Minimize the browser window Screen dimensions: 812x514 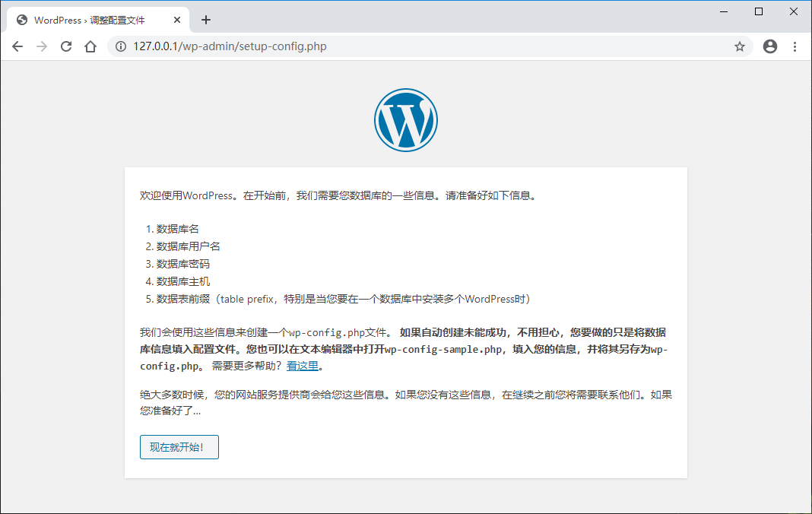(724, 11)
